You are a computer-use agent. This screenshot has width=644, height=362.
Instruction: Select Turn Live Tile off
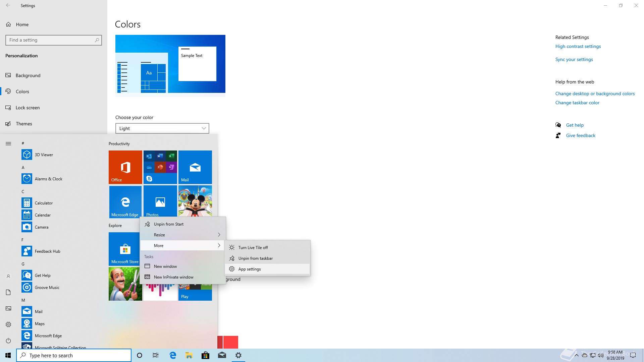coord(267,247)
